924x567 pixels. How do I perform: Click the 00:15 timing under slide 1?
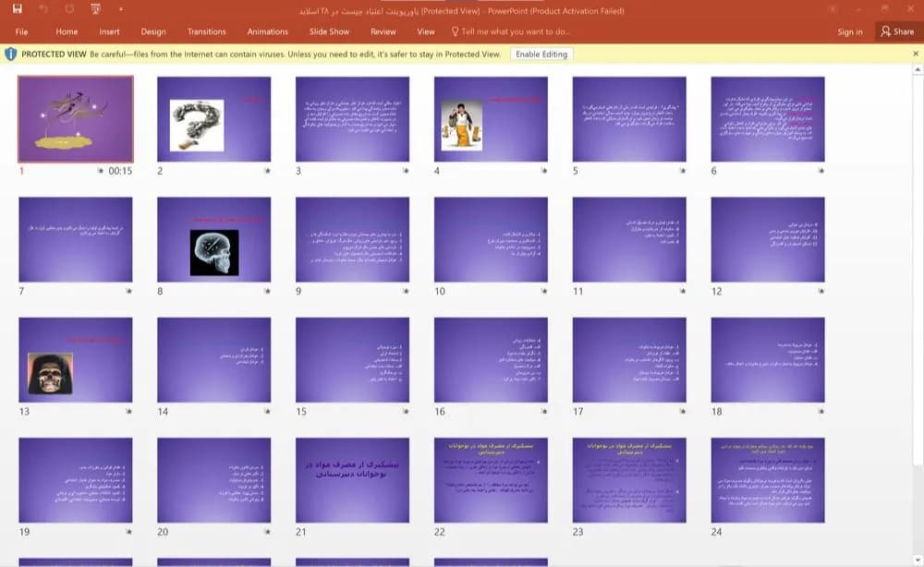coord(120,171)
